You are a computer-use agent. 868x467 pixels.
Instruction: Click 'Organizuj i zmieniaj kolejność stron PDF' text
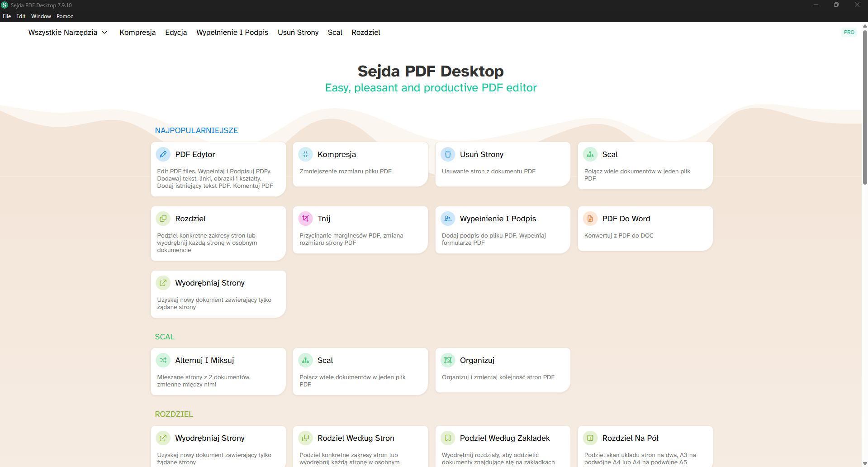[x=498, y=377]
